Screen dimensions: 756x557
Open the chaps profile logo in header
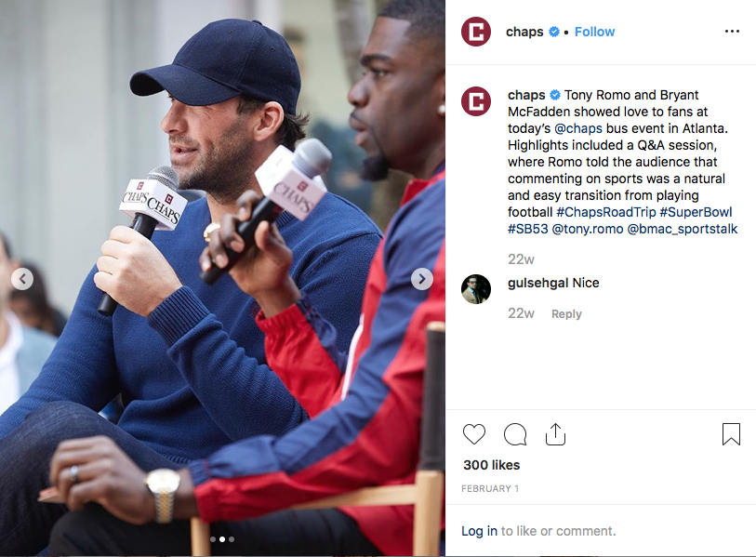tap(476, 32)
